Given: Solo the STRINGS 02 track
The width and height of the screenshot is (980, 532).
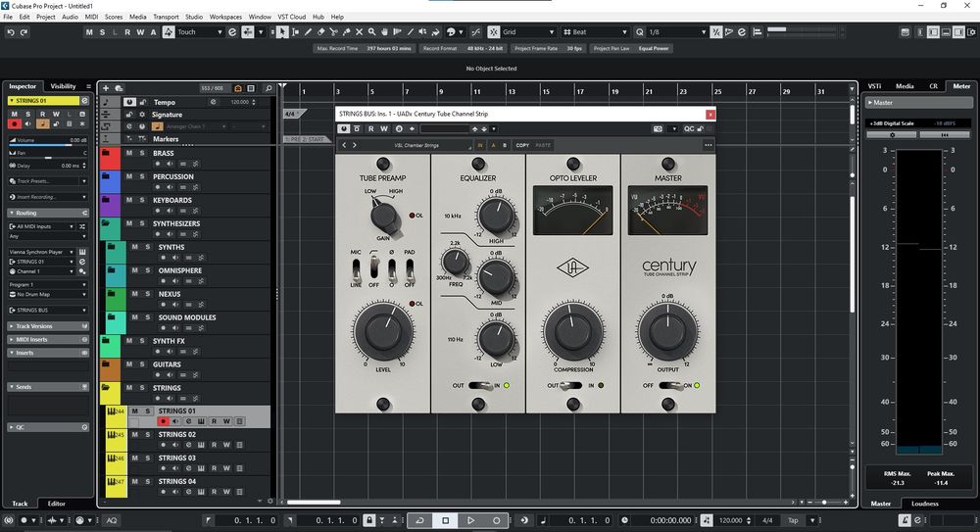Looking at the screenshot, I should (x=148, y=434).
